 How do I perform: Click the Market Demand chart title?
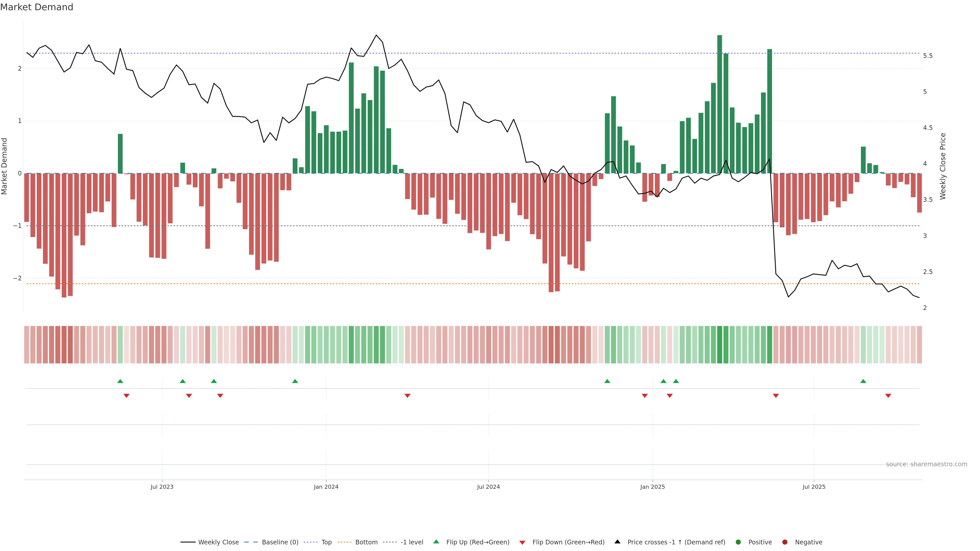click(x=36, y=7)
